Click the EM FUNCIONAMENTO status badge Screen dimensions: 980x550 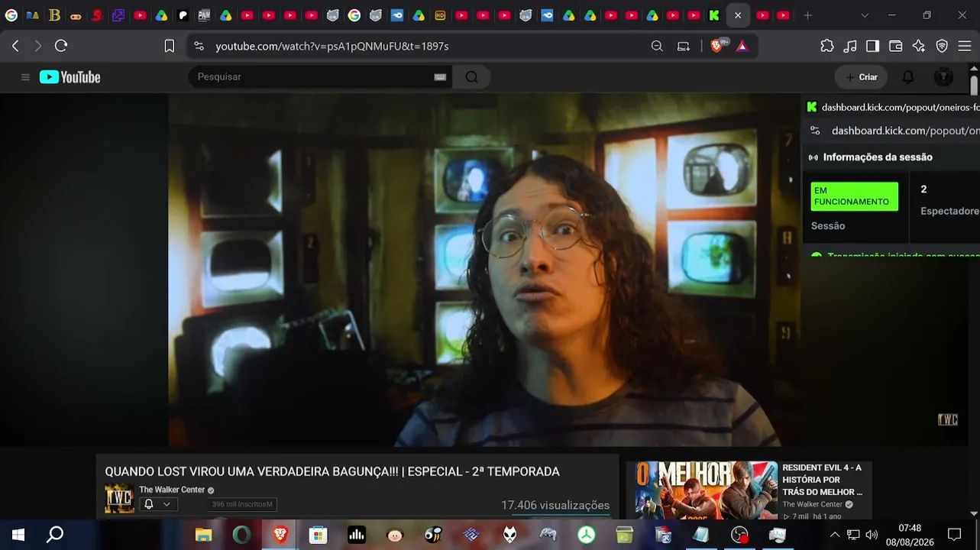point(854,196)
